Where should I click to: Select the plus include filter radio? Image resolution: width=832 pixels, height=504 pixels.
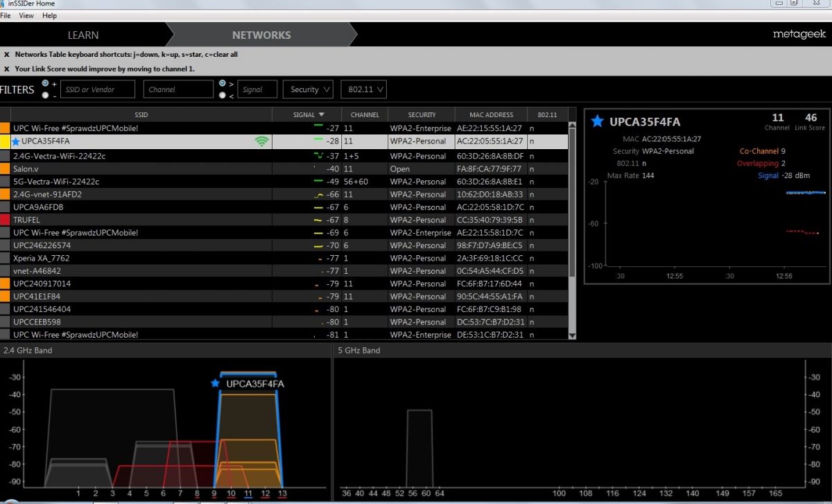point(46,83)
